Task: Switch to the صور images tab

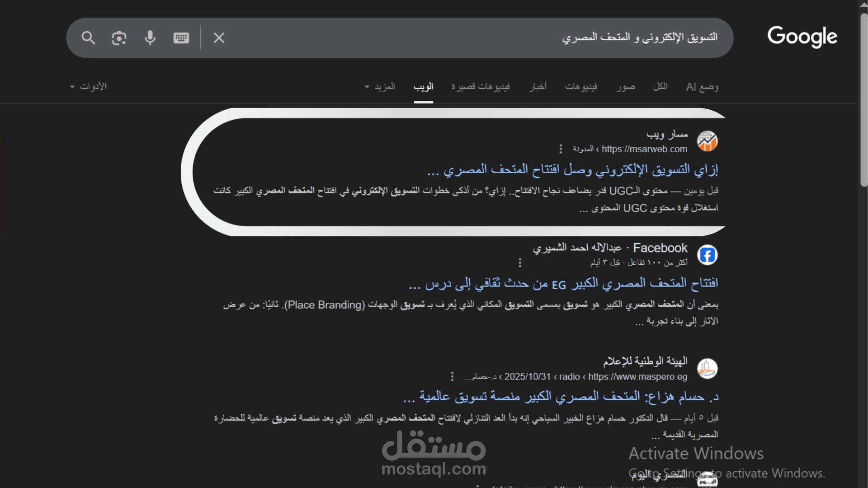Action: (x=626, y=86)
